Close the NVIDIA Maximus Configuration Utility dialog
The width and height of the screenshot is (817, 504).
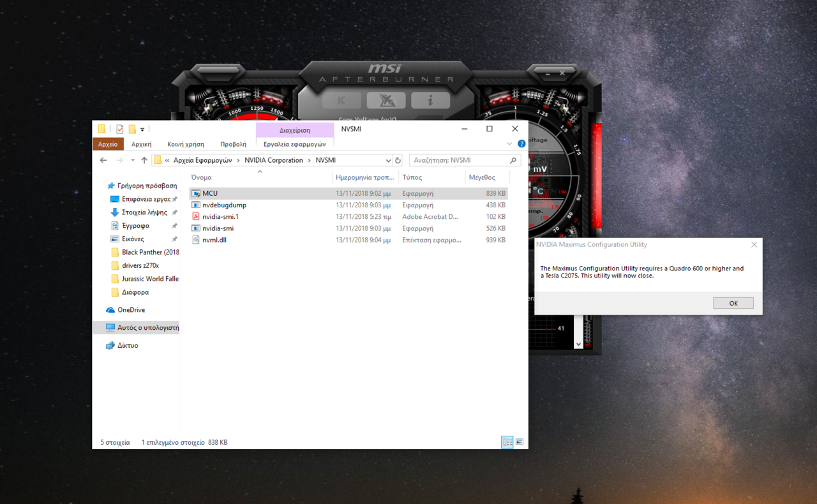(754, 244)
